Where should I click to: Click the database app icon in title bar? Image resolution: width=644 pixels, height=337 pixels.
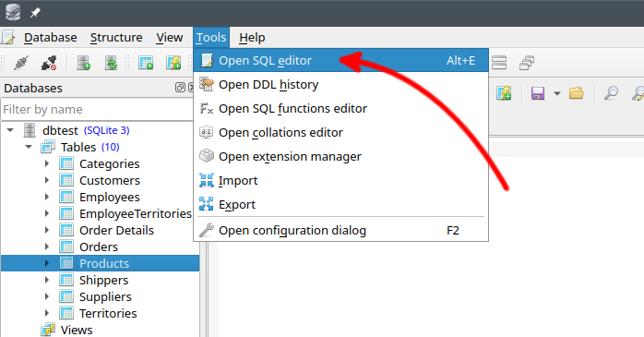click(13, 12)
